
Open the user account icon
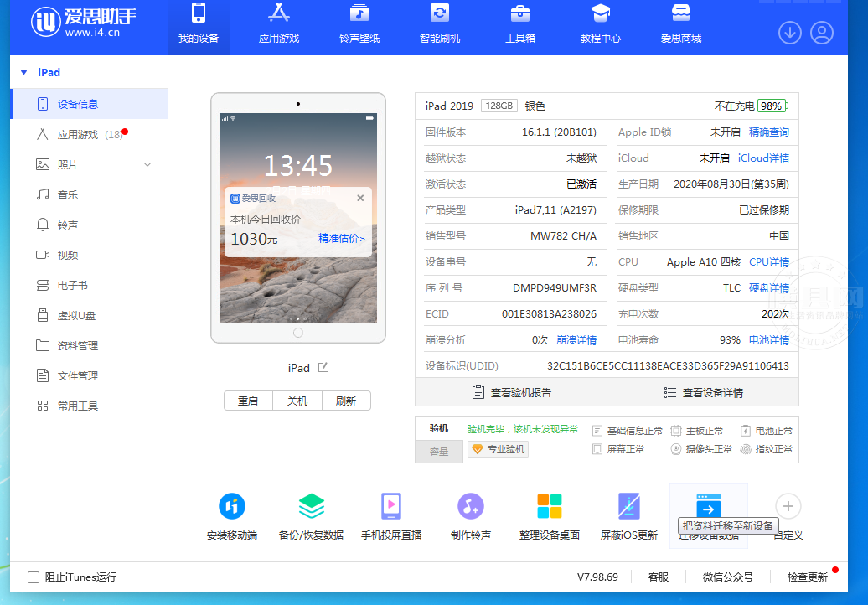tap(822, 33)
